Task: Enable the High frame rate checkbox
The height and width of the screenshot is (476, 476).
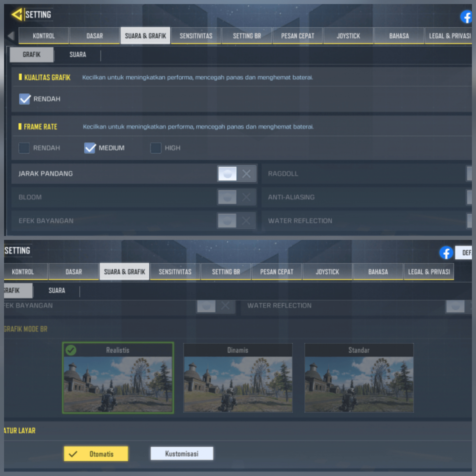Action: [156, 148]
